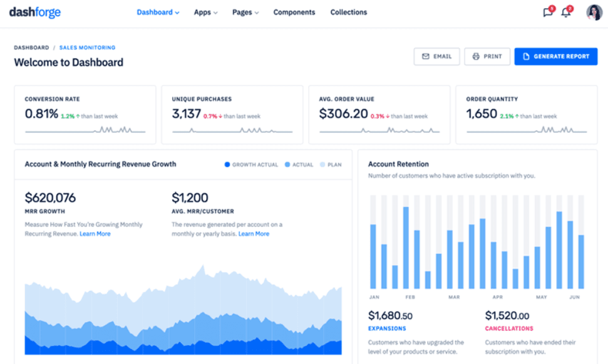Toggle the Plan legend dot
Image resolution: width=608 pixels, height=364 pixels.
[x=322, y=164]
